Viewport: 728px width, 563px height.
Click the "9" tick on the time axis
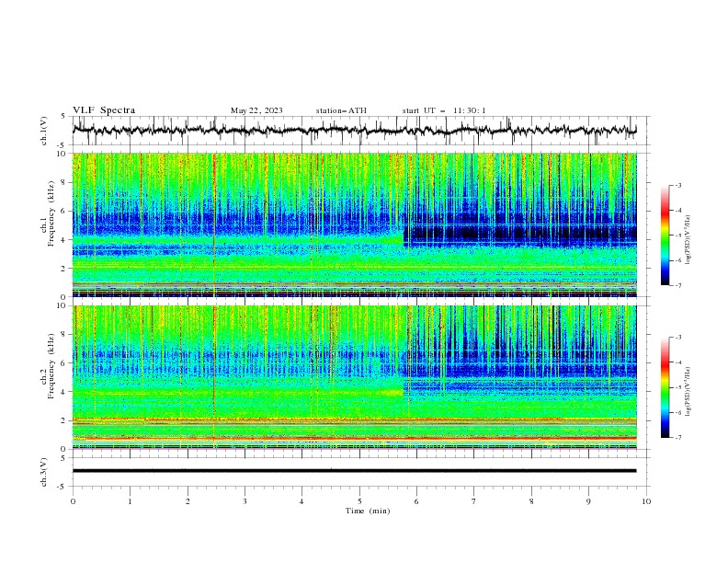coord(588,501)
